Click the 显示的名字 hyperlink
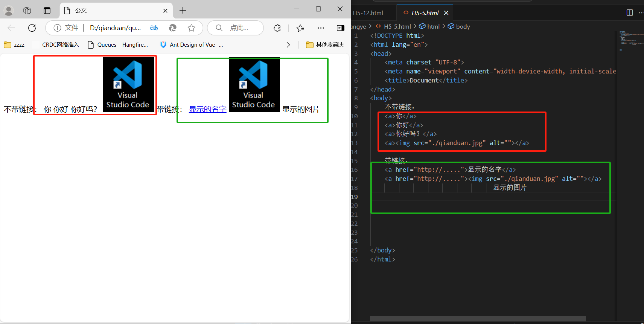 208,109
